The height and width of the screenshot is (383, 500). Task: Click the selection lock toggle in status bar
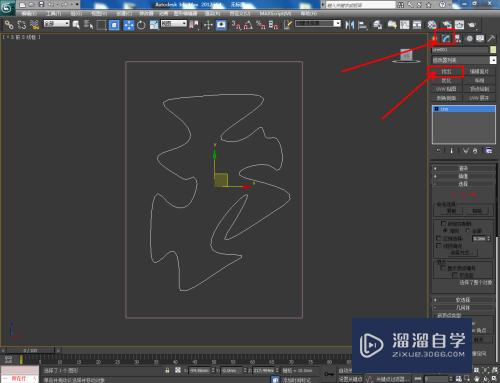[167, 370]
